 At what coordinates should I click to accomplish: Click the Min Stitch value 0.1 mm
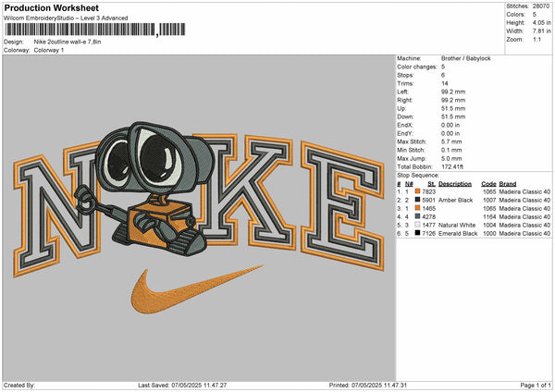click(451, 150)
